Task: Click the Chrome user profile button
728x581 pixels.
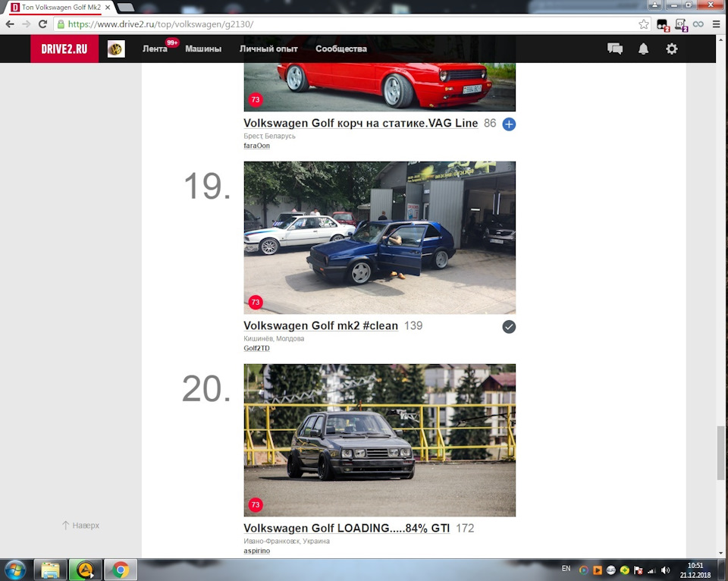Action: pos(654,5)
